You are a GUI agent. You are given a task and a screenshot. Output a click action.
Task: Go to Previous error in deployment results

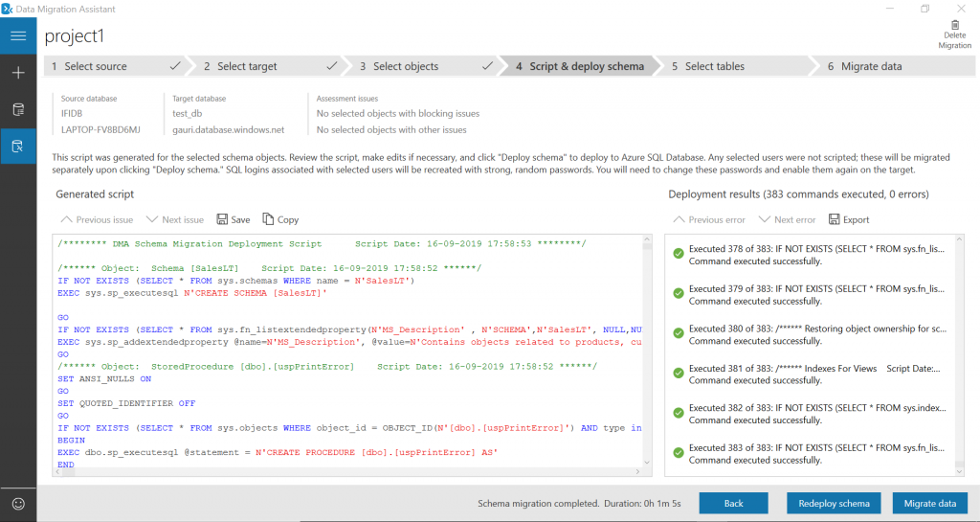[x=709, y=219]
